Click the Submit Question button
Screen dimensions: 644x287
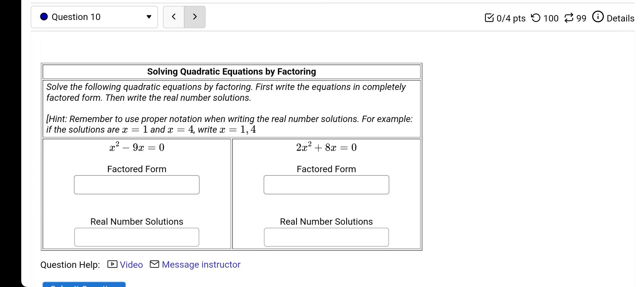[84, 284]
